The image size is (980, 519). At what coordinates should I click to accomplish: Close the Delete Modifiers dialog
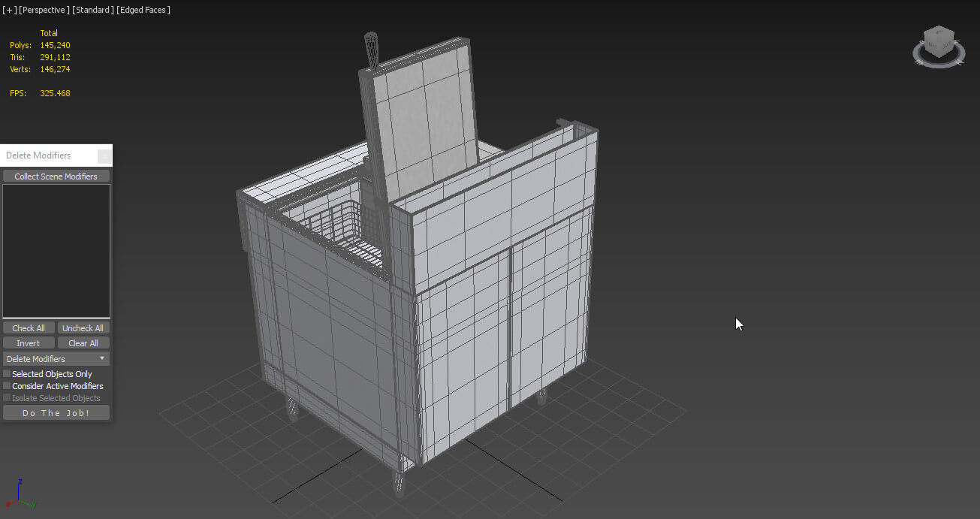click(104, 155)
